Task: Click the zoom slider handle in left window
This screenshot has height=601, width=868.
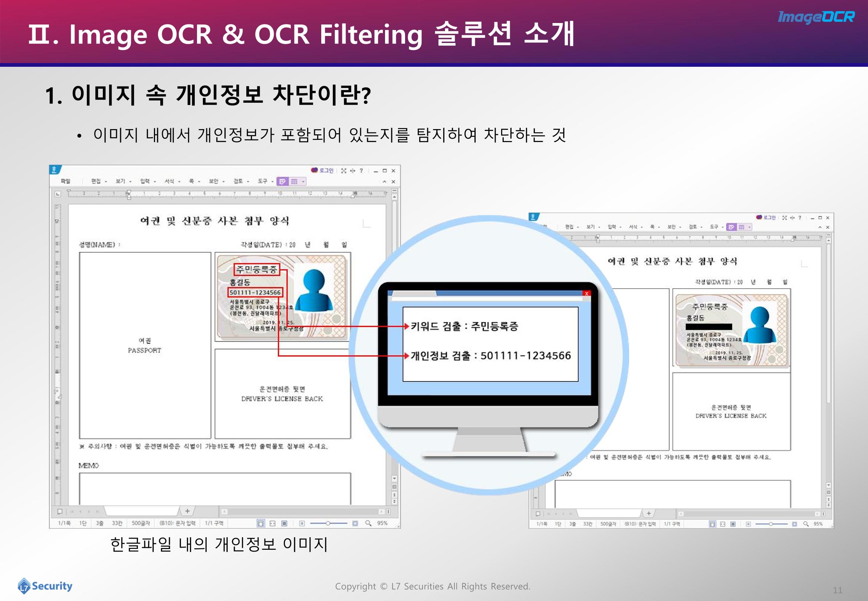Action: coord(328,523)
